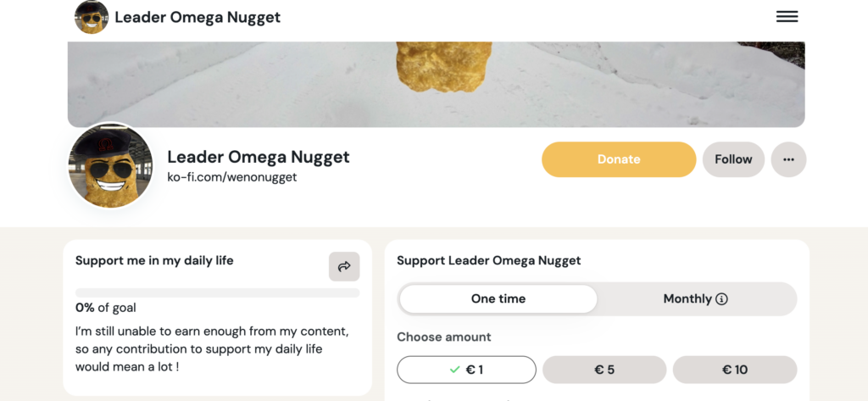Click the goal progress bar
Screen dimensions: 868x401
217,292
